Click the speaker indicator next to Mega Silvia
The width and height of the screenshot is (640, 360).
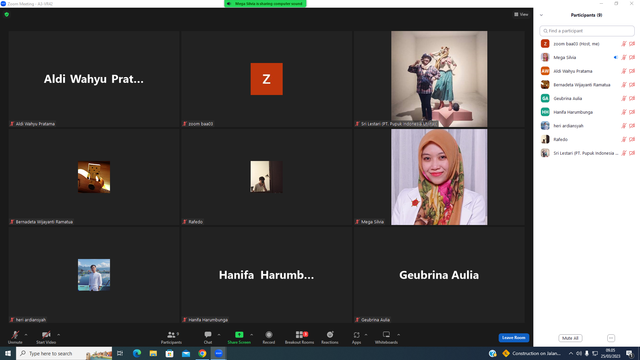pos(616,58)
